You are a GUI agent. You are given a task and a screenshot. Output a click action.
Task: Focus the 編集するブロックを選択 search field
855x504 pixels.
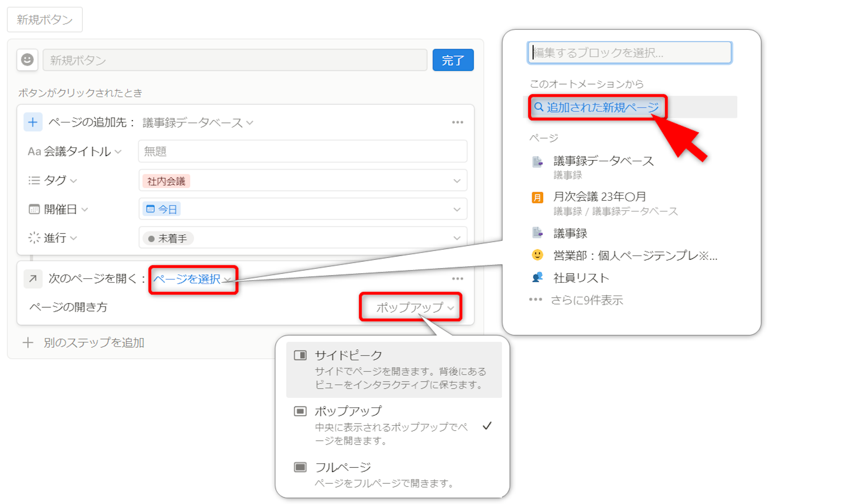[630, 53]
